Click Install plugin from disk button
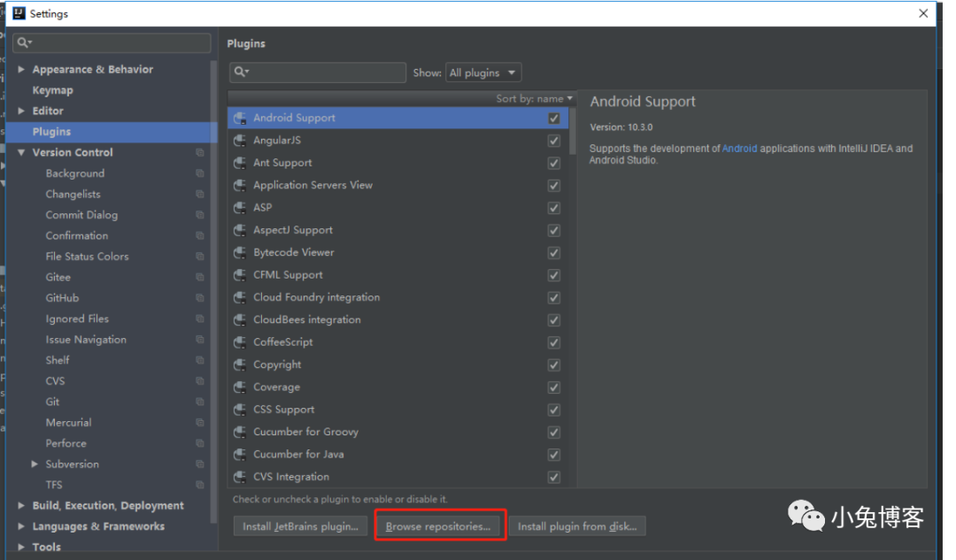Screen dimensions: 956x560 [577, 526]
